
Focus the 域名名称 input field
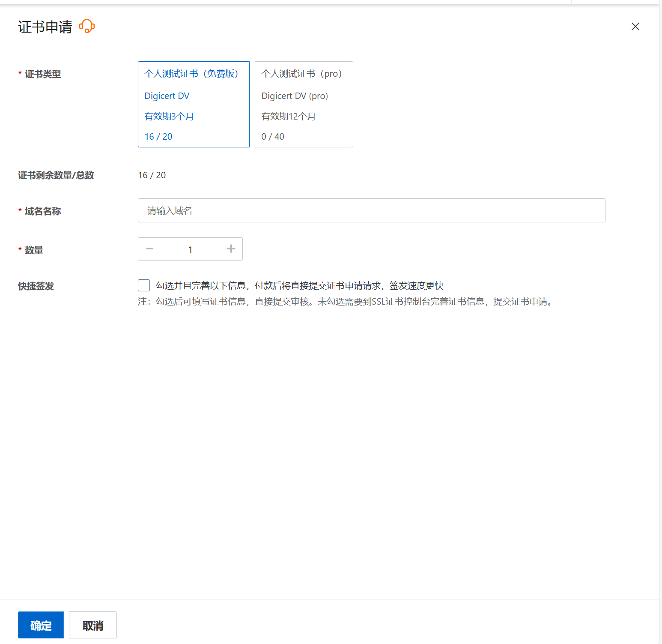point(371,210)
